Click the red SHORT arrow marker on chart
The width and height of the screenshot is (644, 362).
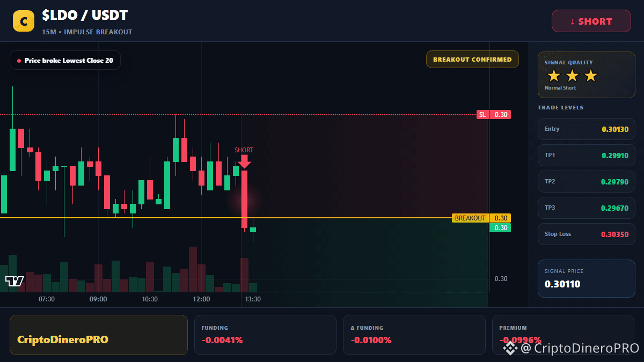click(244, 161)
